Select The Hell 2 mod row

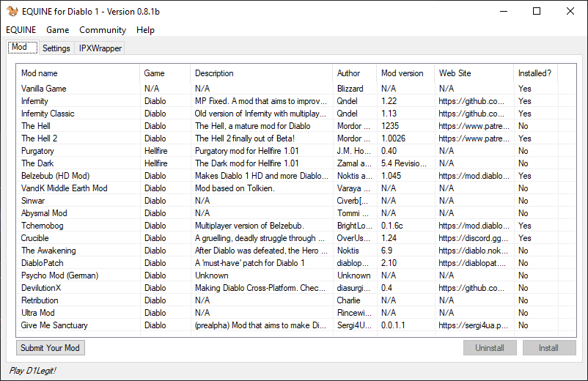[x=296, y=138]
